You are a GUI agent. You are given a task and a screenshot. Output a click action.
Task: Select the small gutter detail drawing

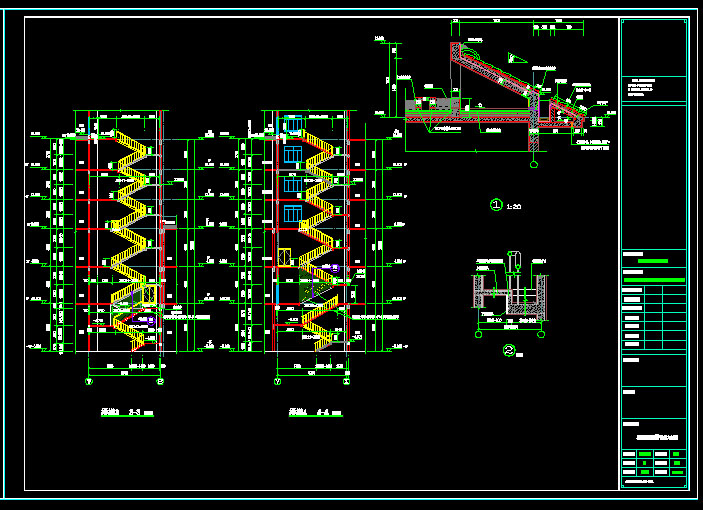(511, 296)
